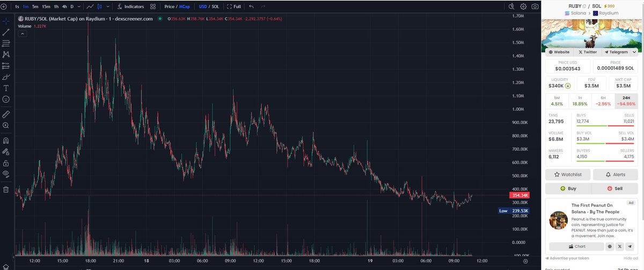
Task: Select the 1s timeframe
Action: [x=17, y=6]
